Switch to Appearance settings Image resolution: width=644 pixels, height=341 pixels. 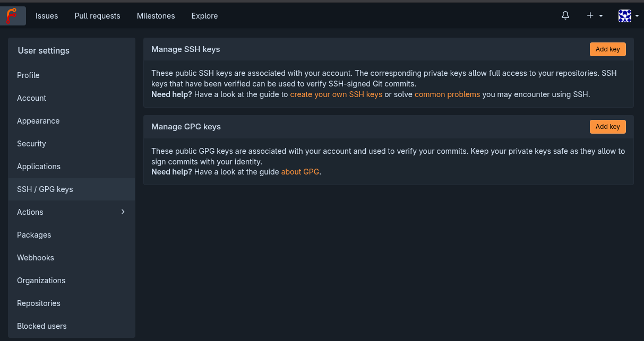click(x=38, y=121)
